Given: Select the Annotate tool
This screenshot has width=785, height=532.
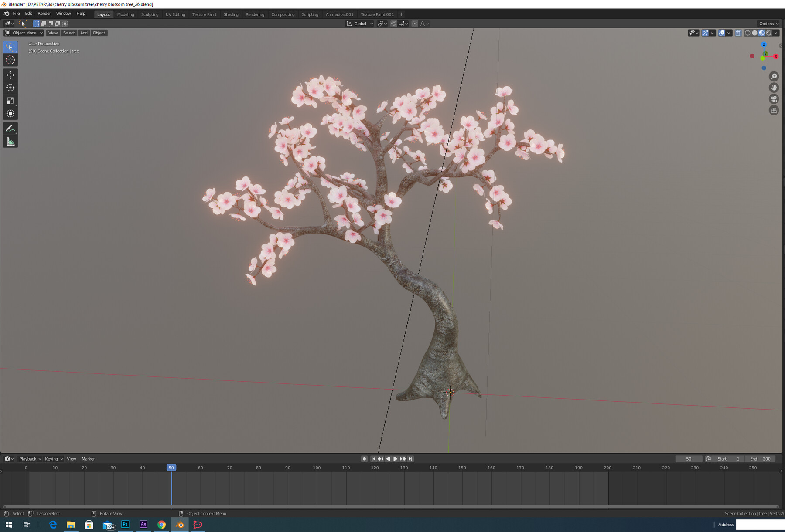Looking at the screenshot, I should point(10,128).
